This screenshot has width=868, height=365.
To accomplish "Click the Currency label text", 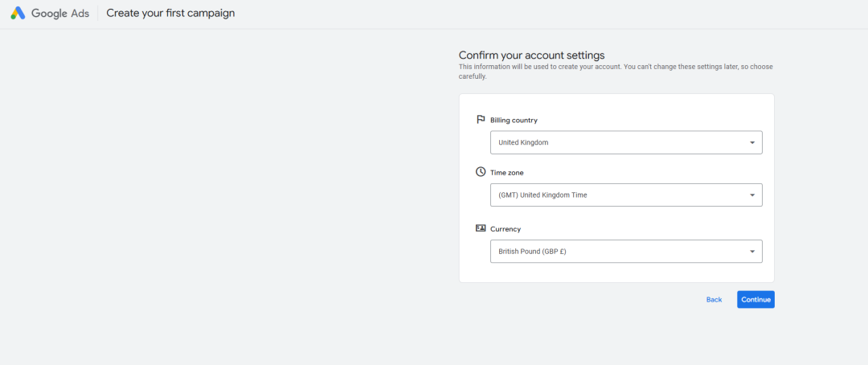I will [x=506, y=229].
